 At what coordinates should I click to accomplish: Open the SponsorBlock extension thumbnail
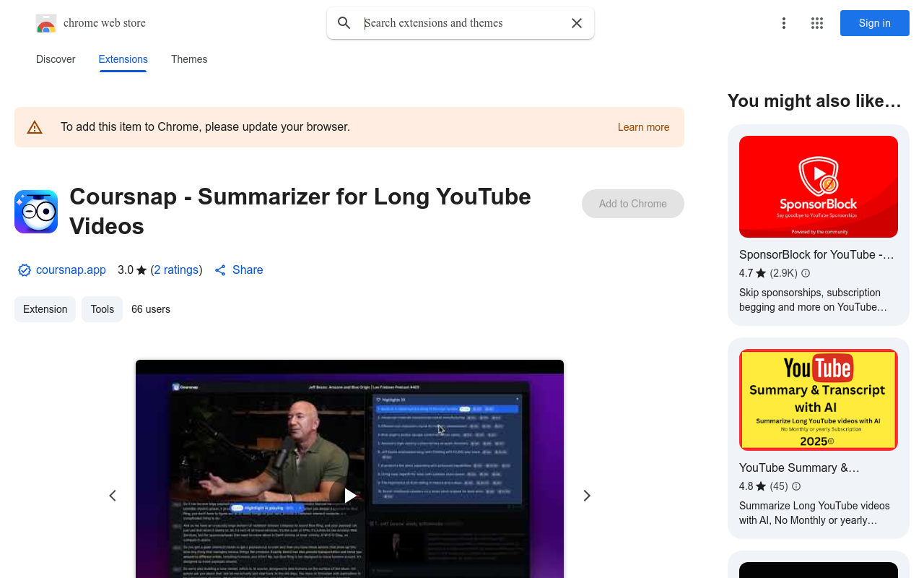click(x=818, y=186)
